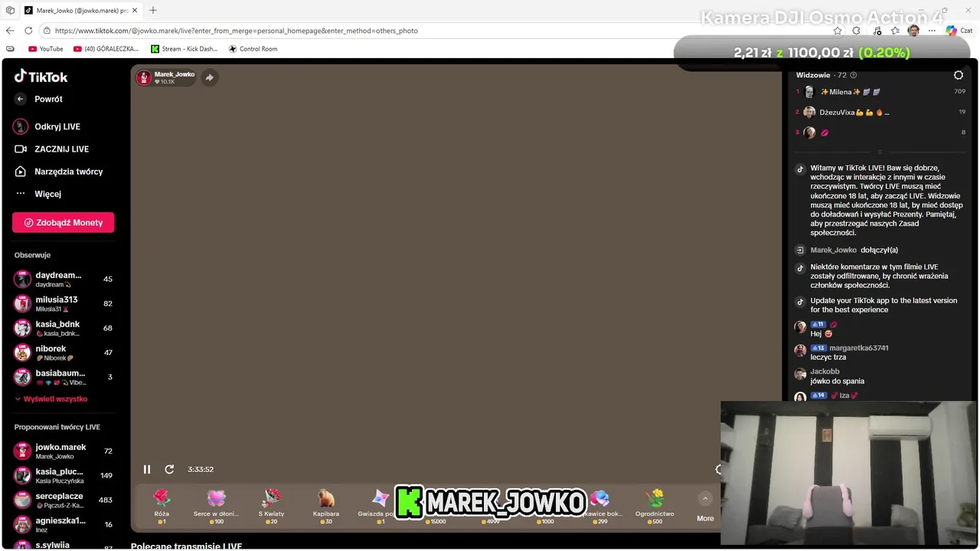Open top viewer Milena profile
980x551 pixels.
850,92
